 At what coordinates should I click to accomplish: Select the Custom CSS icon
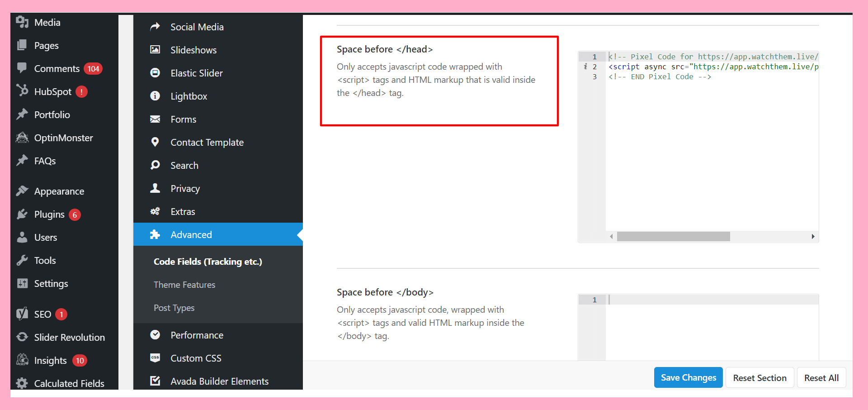pos(156,358)
